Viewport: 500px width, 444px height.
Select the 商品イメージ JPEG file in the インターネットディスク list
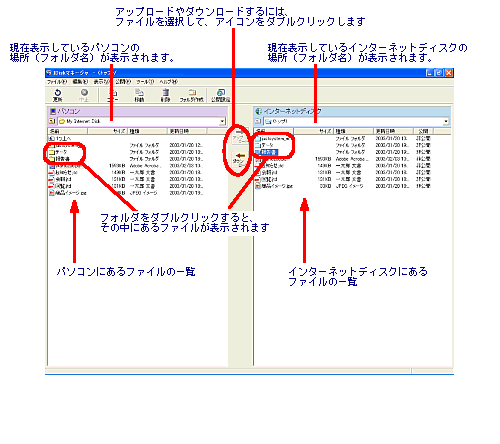(274, 186)
